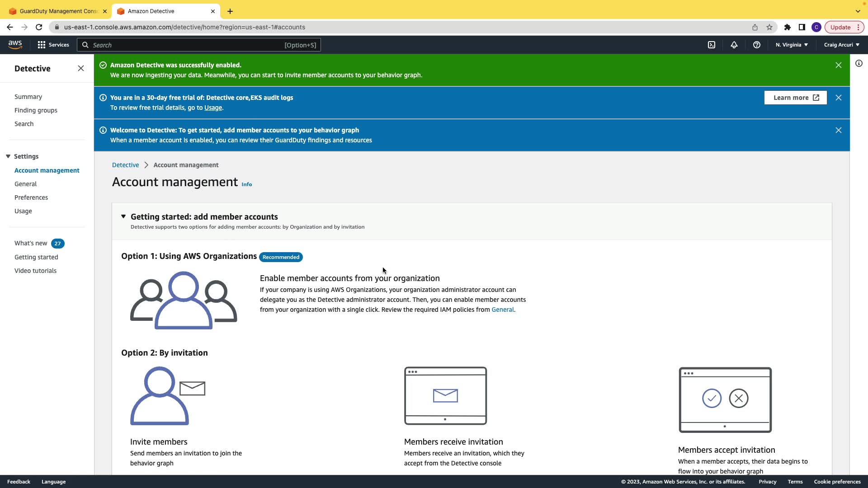868x488 pixels.
Task: Open the N. Virginia region dropdown
Action: click(792, 45)
